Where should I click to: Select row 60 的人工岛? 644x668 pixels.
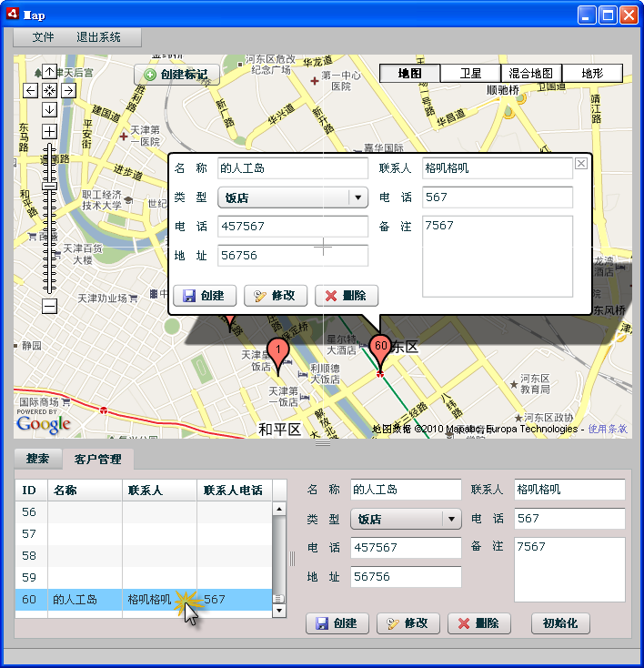[x=144, y=600]
